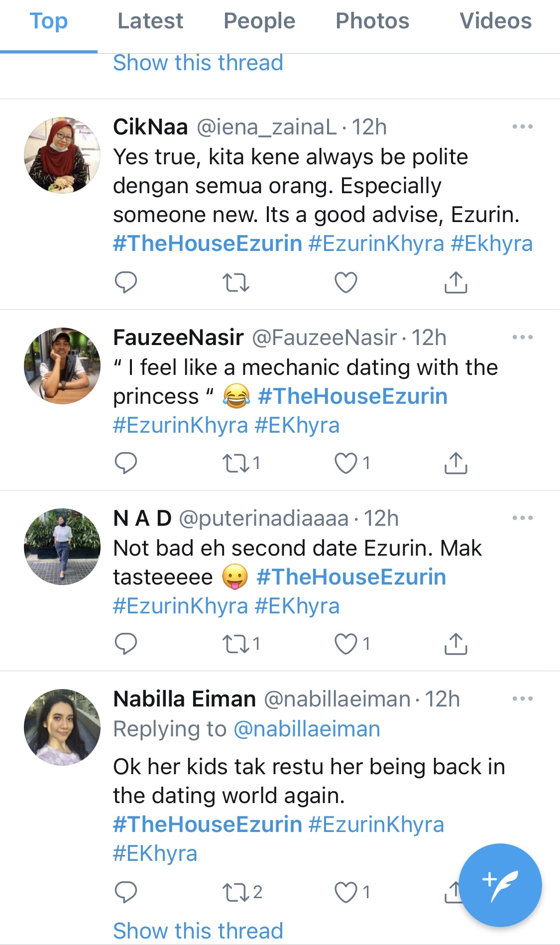
Task: Retweet FauzeeNasir's mechanic dating tweet
Action: [235, 463]
